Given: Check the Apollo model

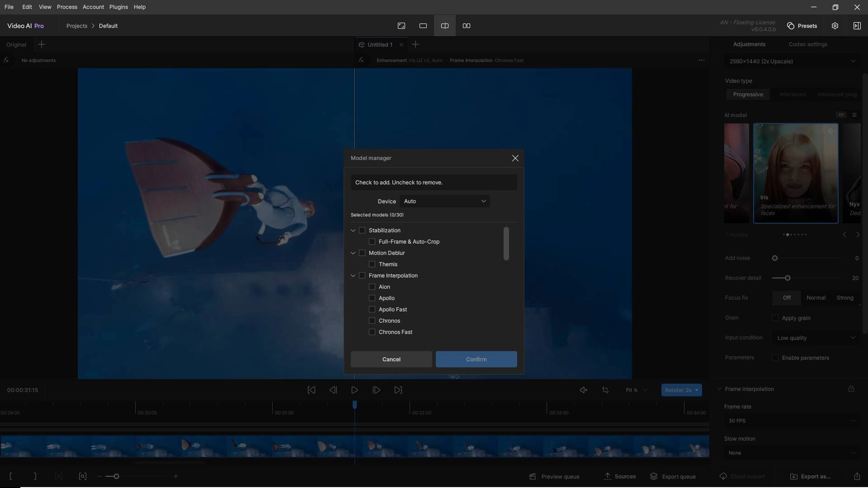Looking at the screenshot, I should point(372,298).
